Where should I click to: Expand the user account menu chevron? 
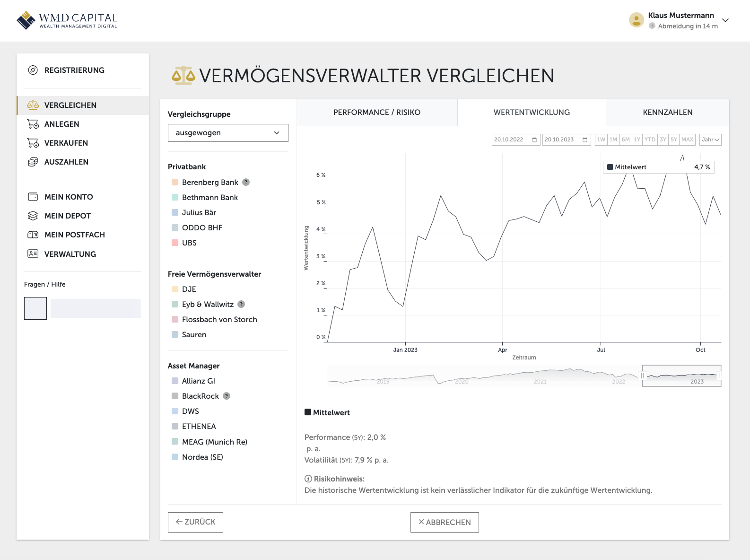pos(725,20)
